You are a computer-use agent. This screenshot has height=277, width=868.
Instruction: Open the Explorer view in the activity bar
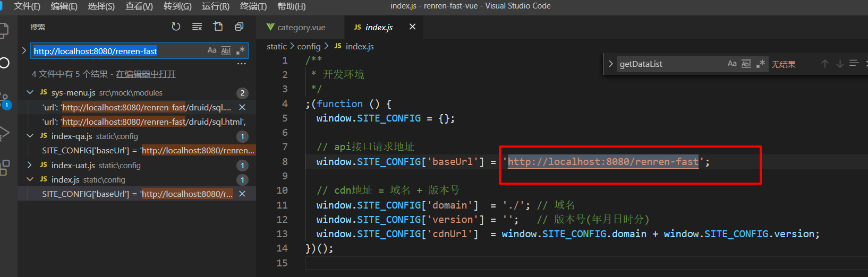[4, 30]
